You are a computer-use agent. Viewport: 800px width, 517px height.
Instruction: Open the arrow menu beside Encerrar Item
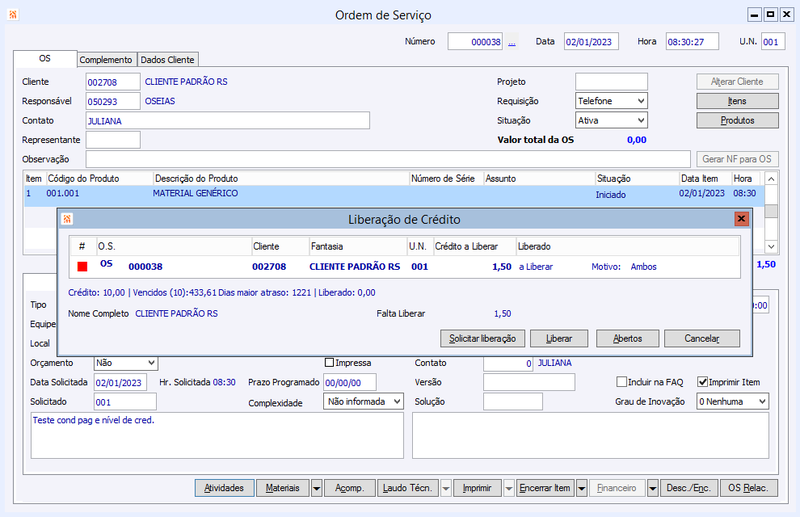[x=582, y=488]
